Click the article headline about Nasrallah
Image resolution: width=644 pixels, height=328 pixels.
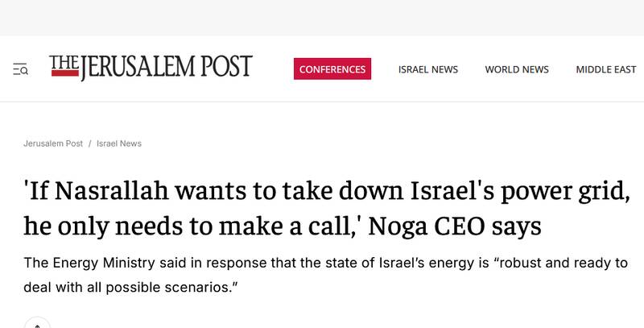tap(327, 209)
